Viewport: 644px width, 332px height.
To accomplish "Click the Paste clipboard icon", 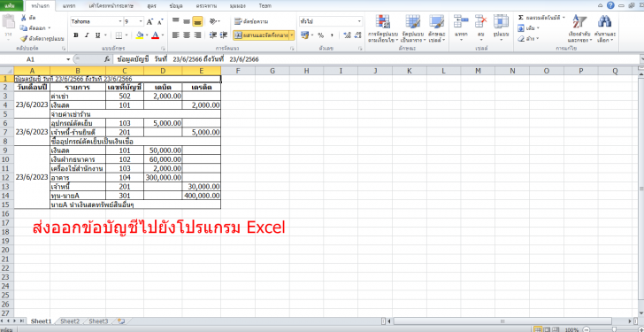I will click(8, 21).
